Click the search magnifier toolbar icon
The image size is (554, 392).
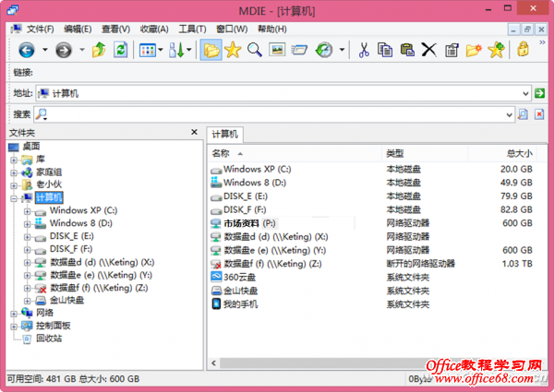tap(255, 50)
